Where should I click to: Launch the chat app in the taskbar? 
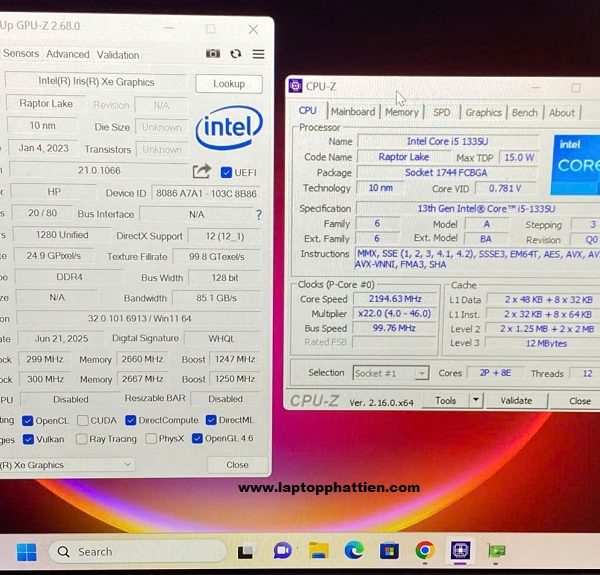coord(283,551)
